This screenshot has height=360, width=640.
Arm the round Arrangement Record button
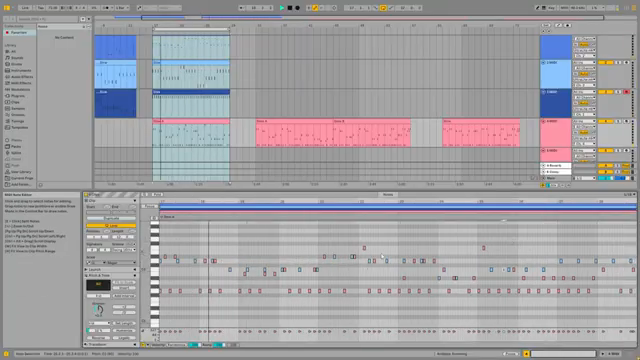298,8
